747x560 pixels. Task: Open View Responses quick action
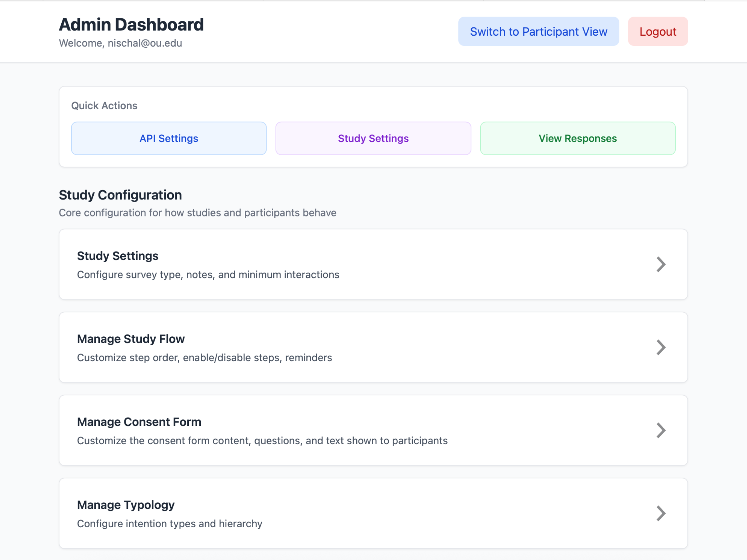(x=577, y=138)
